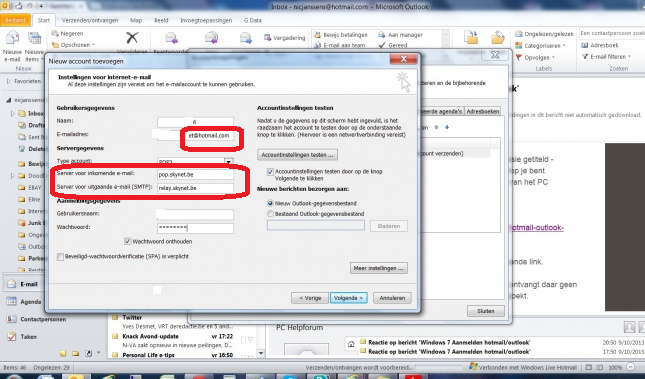Viewport: 645px width, 379px height.
Task: Click the E-mailadres input field
Action: click(x=195, y=135)
